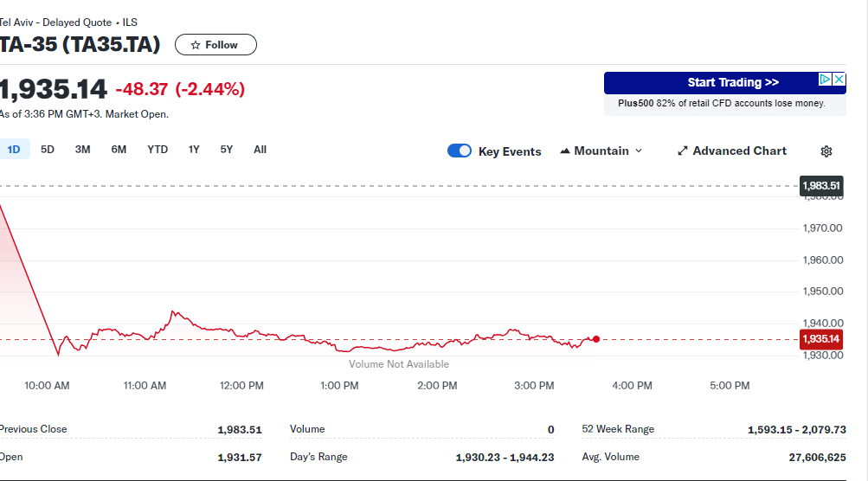Screen dimensions: 868x481
Task: Select the YTD range tab
Action: [158, 150]
